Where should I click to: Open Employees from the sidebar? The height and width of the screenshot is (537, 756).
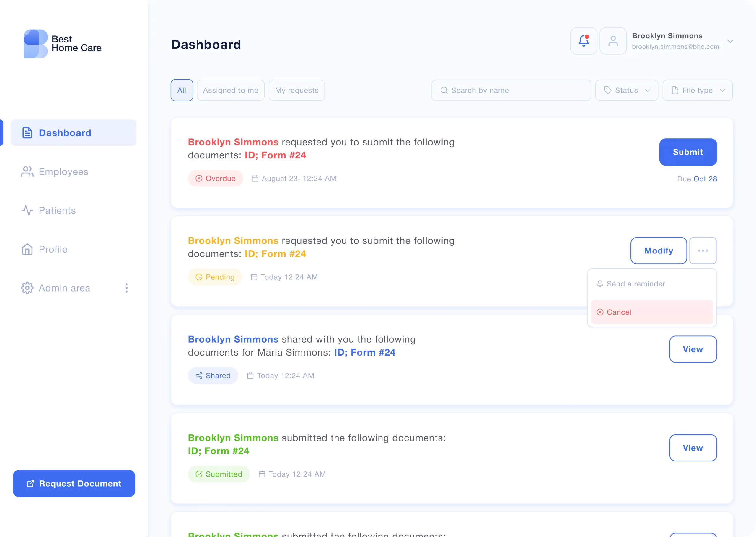63,172
